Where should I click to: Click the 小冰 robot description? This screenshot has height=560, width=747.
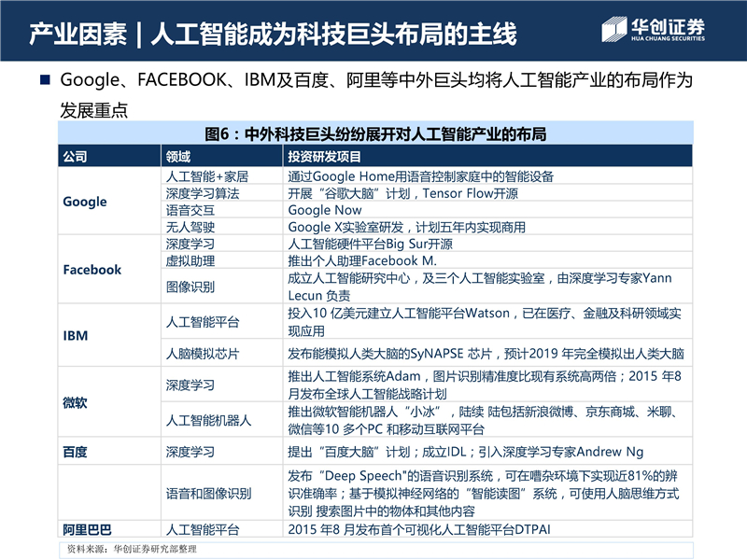[483, 421]
